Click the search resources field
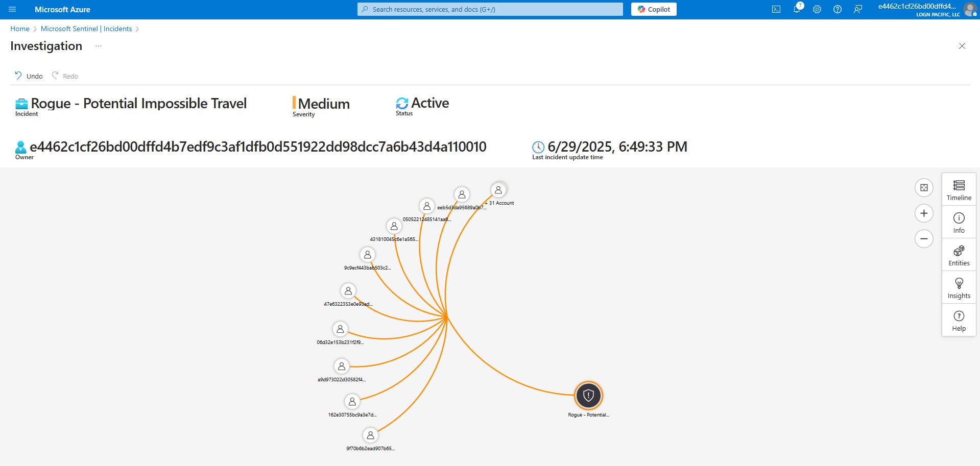This screenshot has width=980, height=466. [490, 9]
